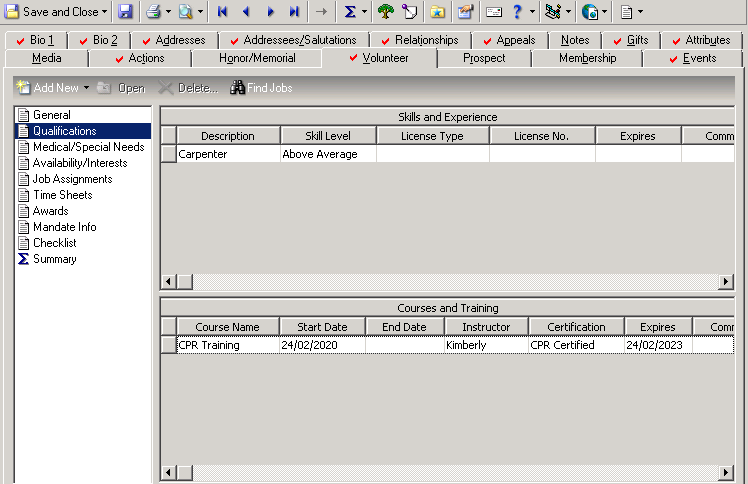
Task: Click the Kimberly instructor cell
Action: click(486, 345)
